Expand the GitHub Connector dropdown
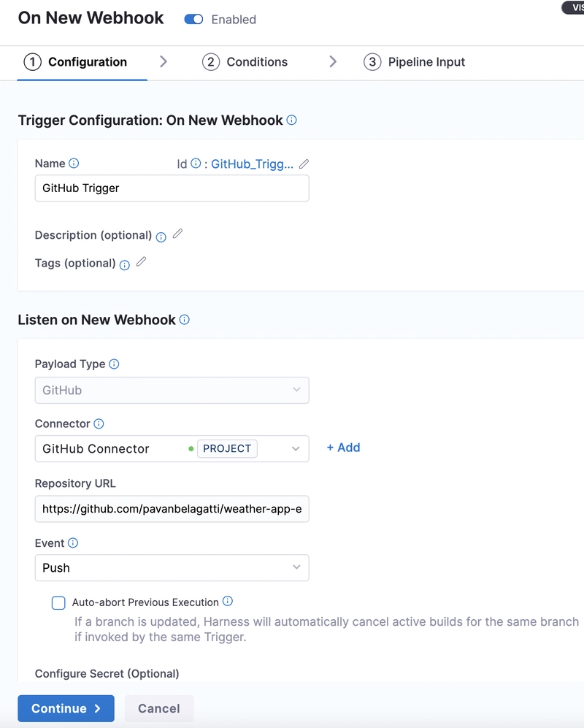This screenshot has height=728, width=584. point(172,449)
